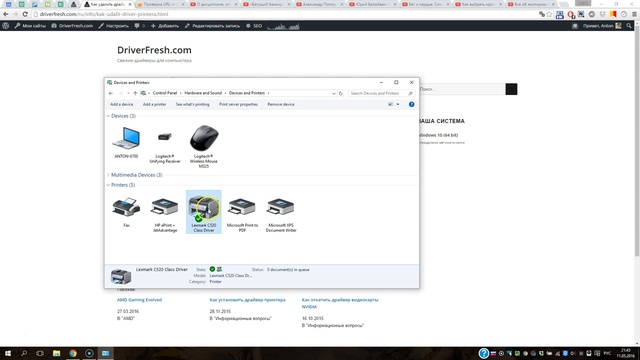Expand the Multimedia Devices group
This screenshot has height=360, width=640.
pos(108,175)
